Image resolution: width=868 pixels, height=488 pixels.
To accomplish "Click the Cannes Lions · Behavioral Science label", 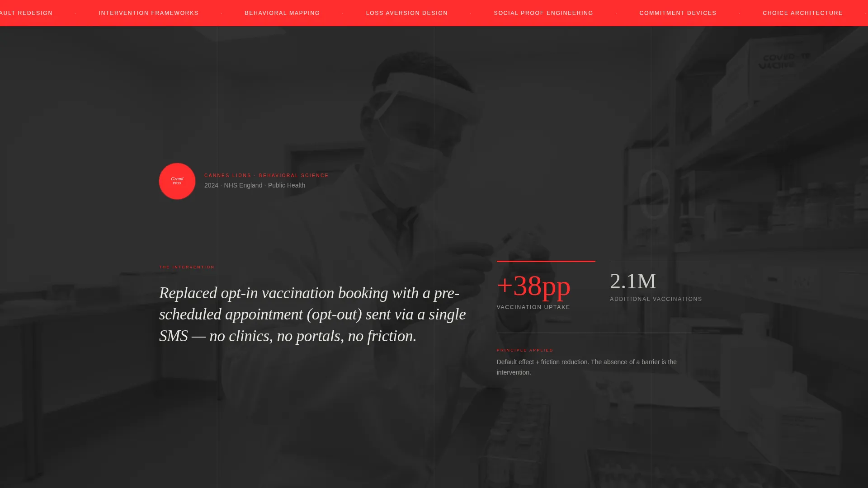I will click(266, 175).
